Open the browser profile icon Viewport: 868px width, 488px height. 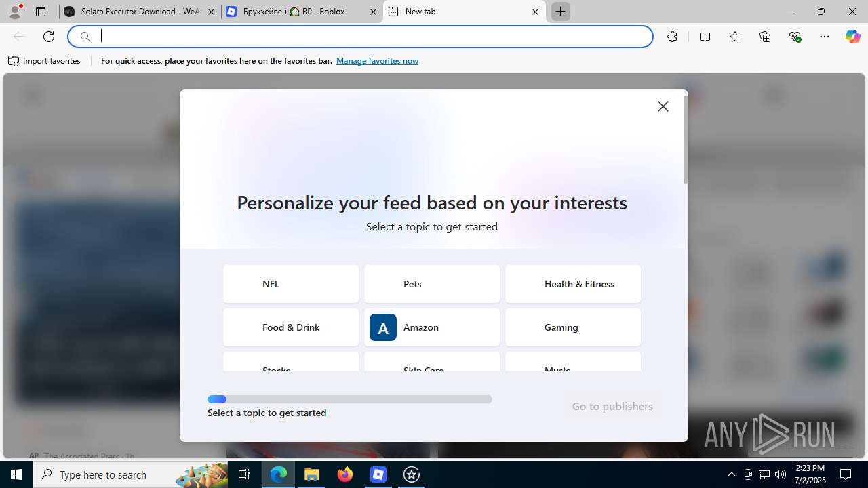click(x=15, y=12)
